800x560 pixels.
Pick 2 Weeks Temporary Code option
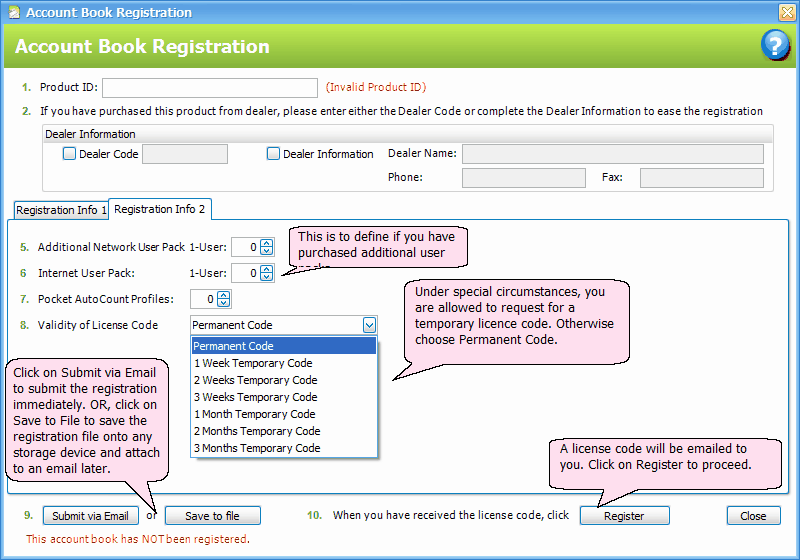point(284,380)
